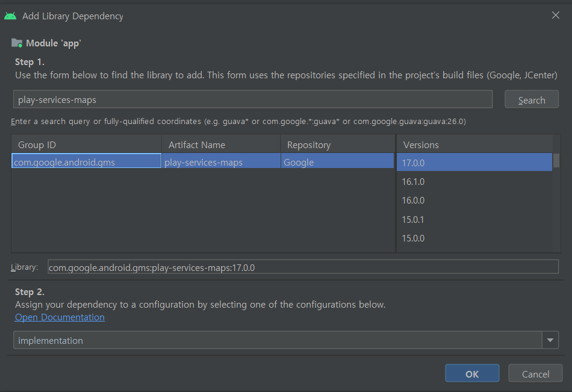Click the Versions column header
Image resolution: width=572 pixels, height=392 pixels.
click(474, 145)
